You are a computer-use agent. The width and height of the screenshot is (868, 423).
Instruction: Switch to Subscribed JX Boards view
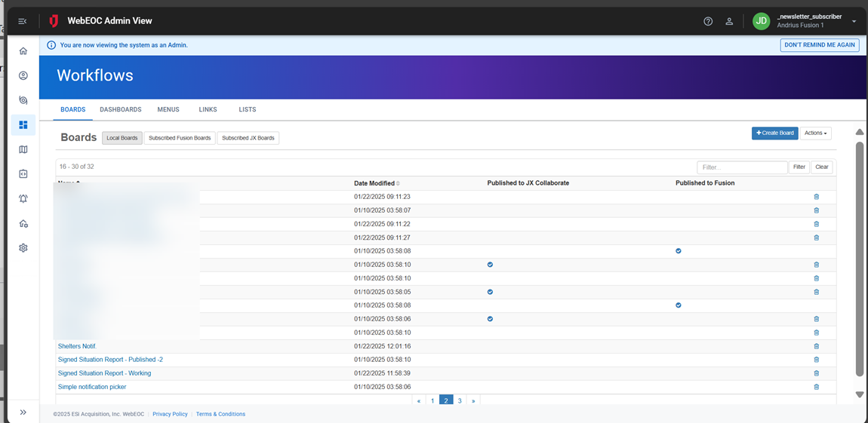[x=248, y=138]
